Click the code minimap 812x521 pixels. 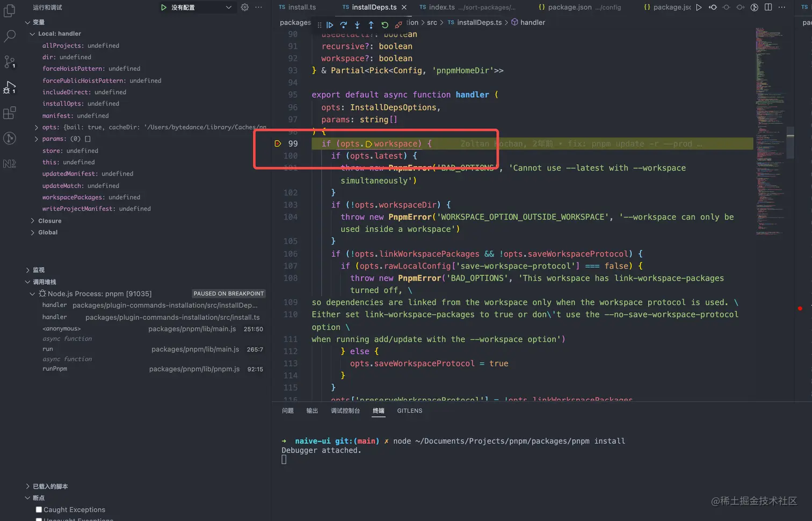[x=770, y=131]
